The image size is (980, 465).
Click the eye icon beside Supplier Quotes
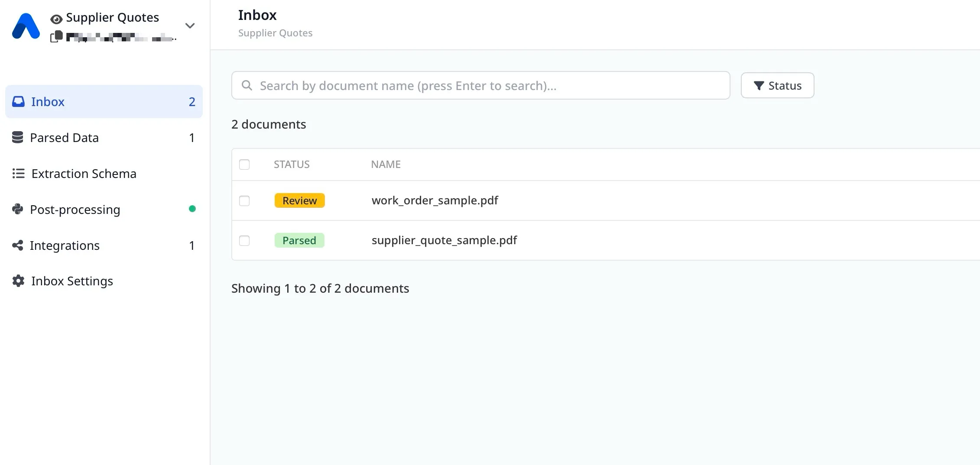[56, 19]
